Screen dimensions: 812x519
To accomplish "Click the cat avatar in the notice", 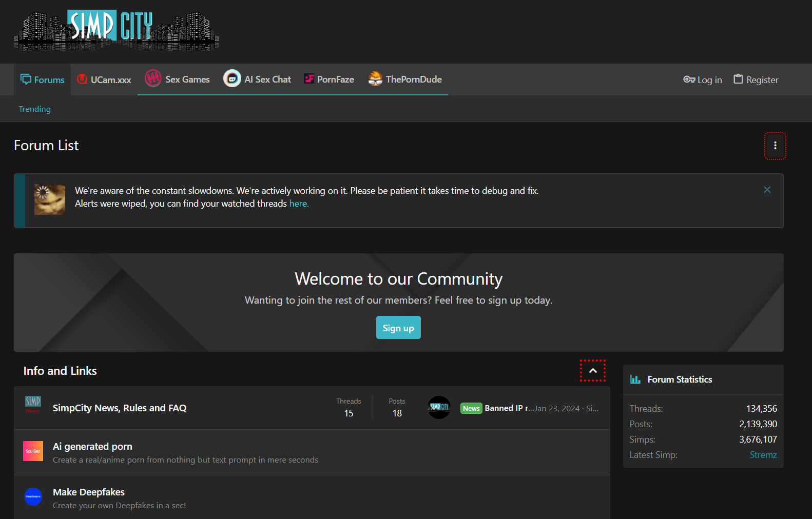I will coord(50,199).
